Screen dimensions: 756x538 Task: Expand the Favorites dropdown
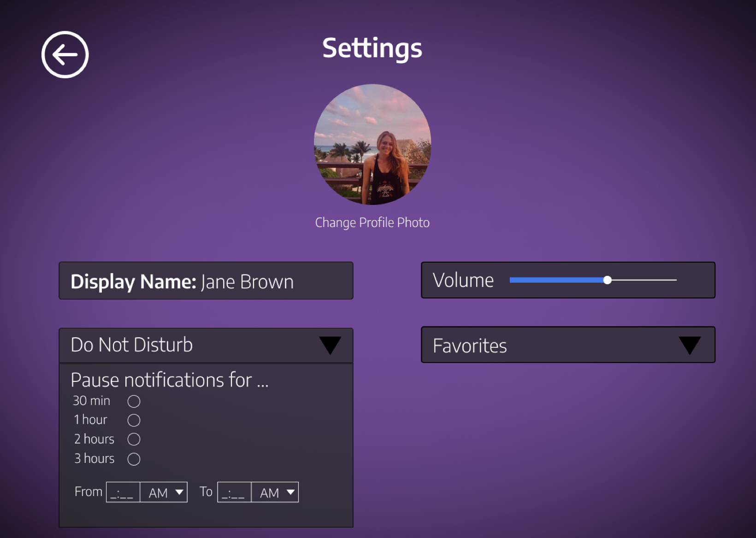(x=690, y=345)
